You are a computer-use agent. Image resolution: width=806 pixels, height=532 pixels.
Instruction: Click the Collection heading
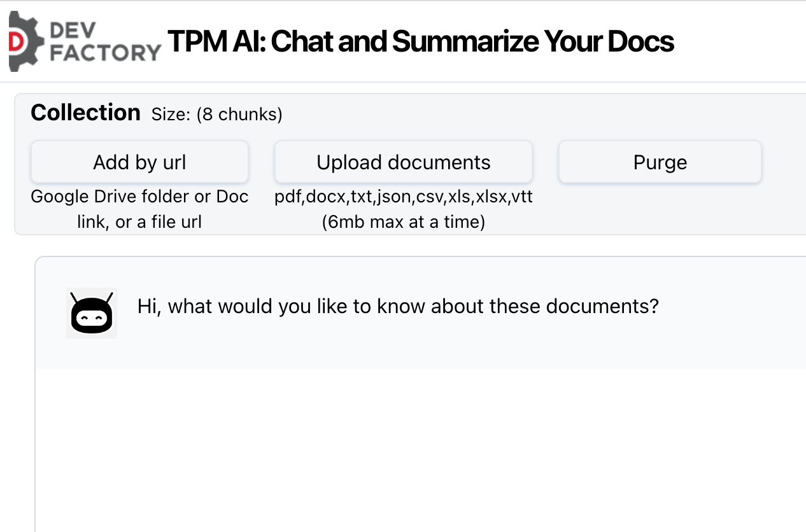(x=85, y=112)
